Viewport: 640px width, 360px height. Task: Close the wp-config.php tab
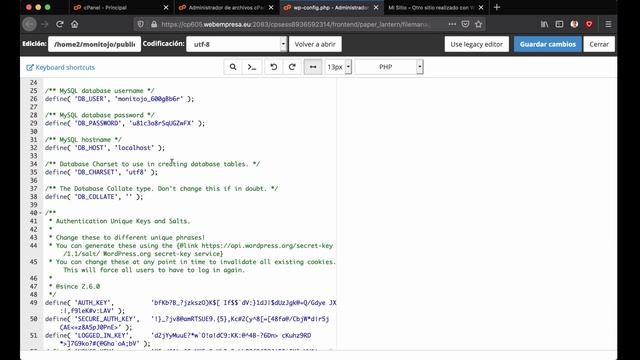click(x=376, y=7)
